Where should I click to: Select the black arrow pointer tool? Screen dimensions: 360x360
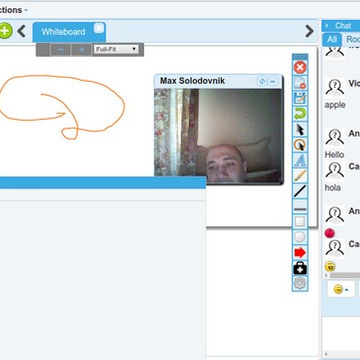300,129
